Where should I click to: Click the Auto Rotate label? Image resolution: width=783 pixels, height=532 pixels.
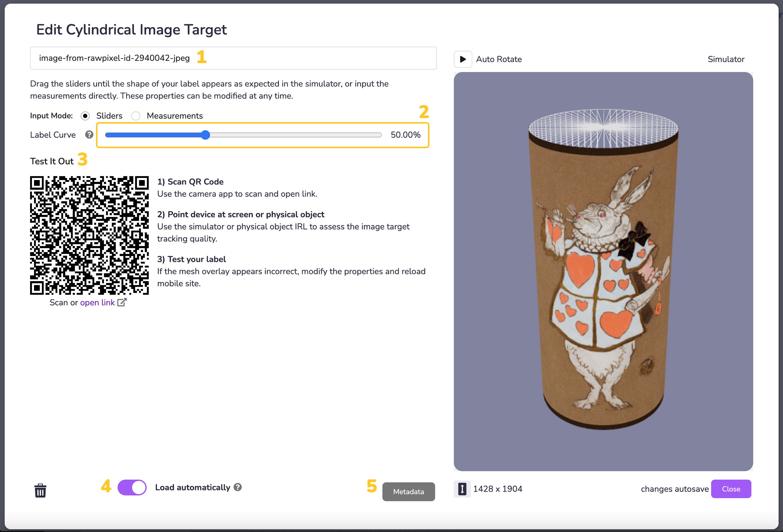click(x=499, y=59)
